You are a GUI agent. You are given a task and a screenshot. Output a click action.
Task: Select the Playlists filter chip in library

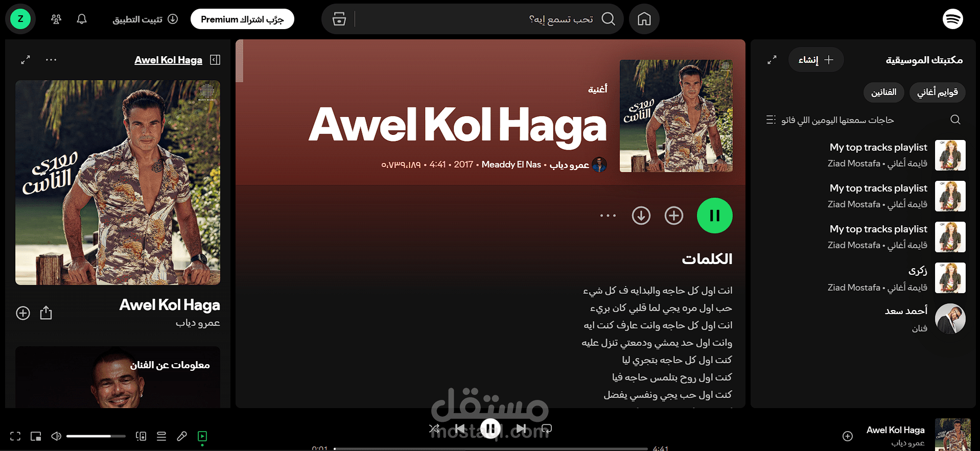937,92
